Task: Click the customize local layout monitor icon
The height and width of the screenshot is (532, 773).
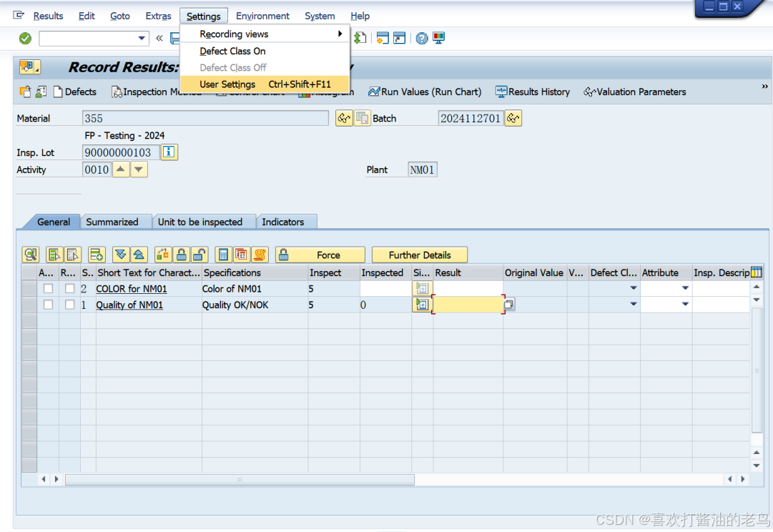Action: tap(438, 38)
